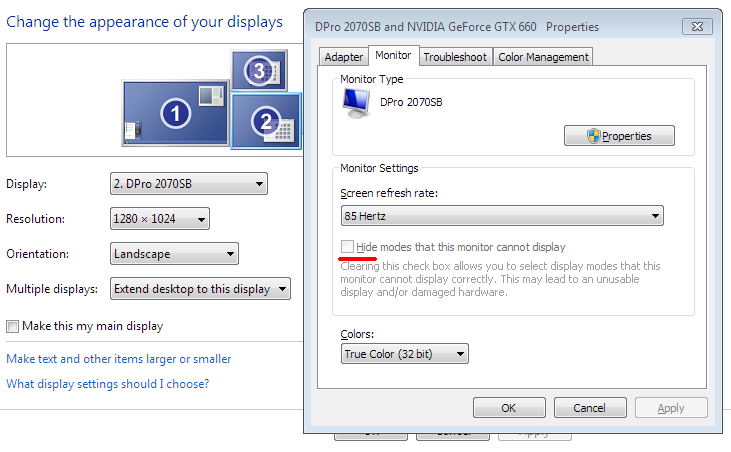The width and height of the screenshot is (731, 452).
Task: Switch to the Color Management tab
Action: (543, 57)
